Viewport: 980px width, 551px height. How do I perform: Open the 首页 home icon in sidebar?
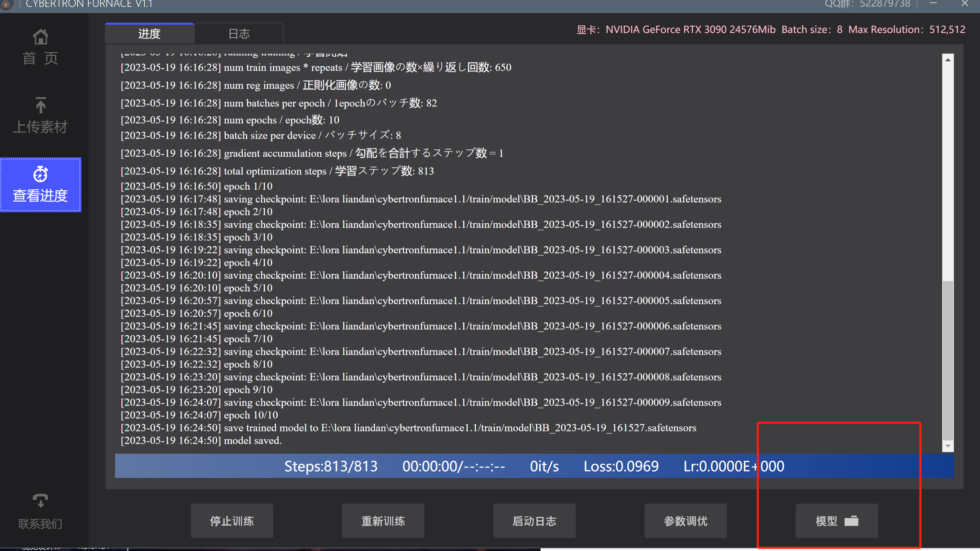click(x=40, y=37)
